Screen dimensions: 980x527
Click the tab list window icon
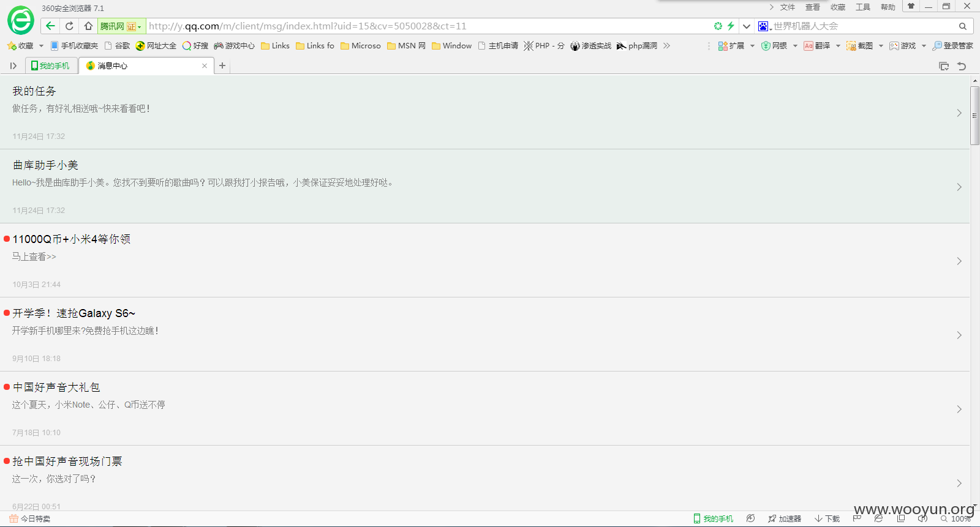pos(944,66)
